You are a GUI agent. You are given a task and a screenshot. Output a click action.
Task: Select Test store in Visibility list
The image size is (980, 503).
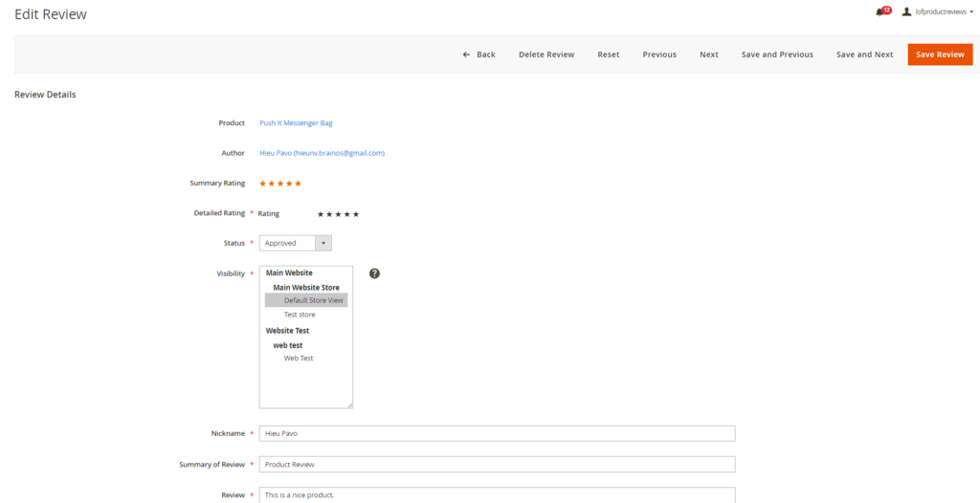point(300,315)
